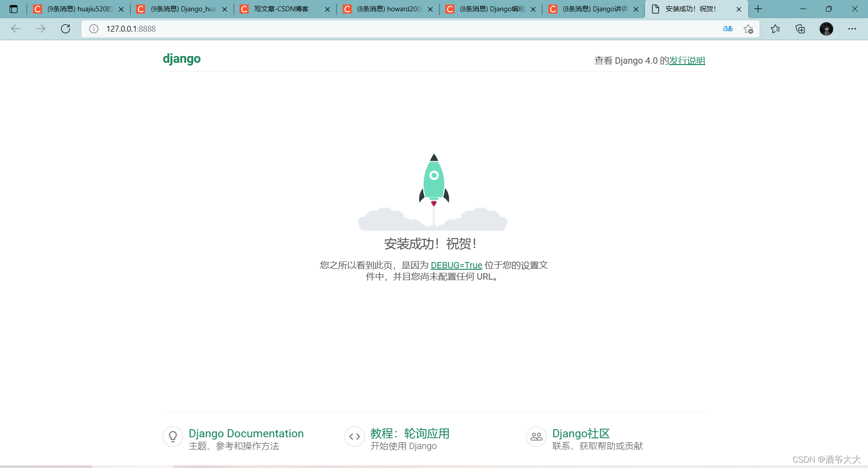
Task: Go back with the back arrow
Action: point(16,29)
